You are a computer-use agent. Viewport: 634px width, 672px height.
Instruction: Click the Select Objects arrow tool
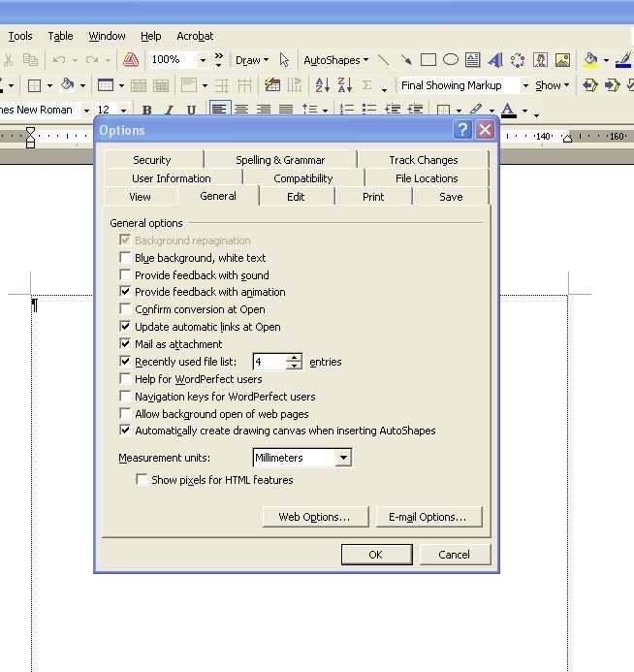284,60
